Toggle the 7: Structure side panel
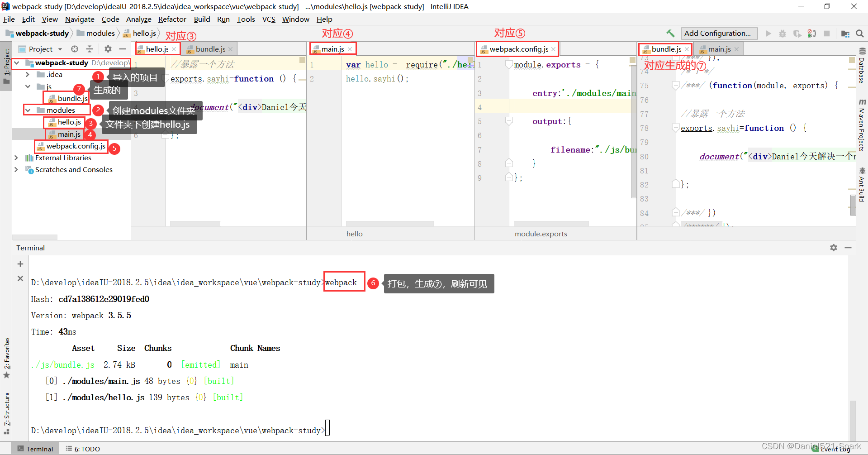 6,413
